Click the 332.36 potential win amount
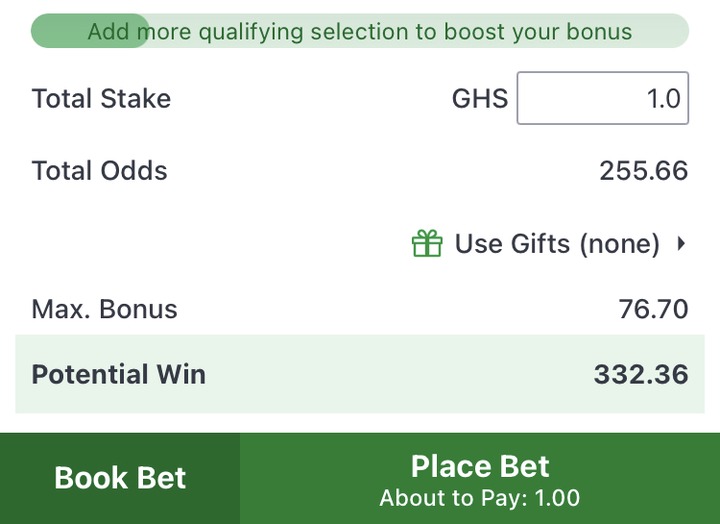 click(640, 374)
